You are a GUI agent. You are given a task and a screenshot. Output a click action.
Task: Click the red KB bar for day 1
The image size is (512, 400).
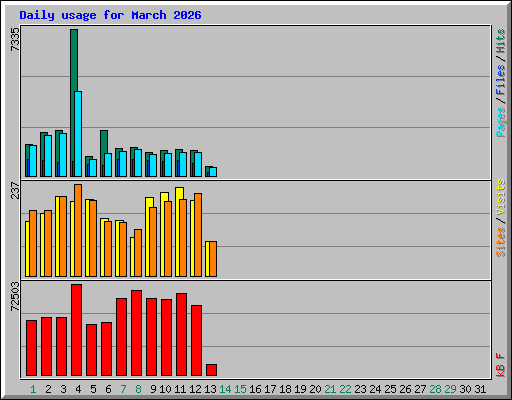coord(31,348)
